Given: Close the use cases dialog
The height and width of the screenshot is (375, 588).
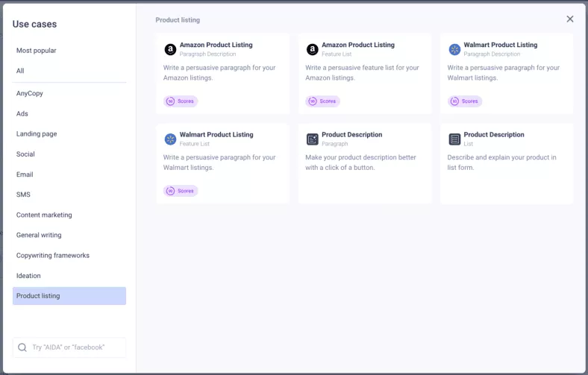Looking at the screenshot, I should pyautogui.click(x=569, y=19).
